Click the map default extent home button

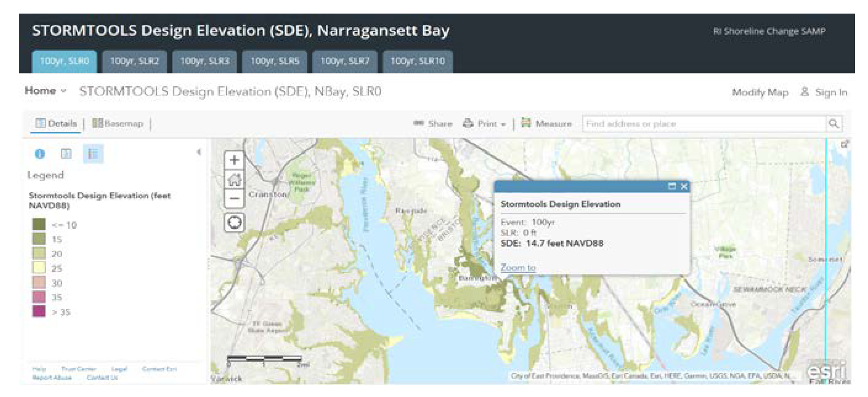234,180
